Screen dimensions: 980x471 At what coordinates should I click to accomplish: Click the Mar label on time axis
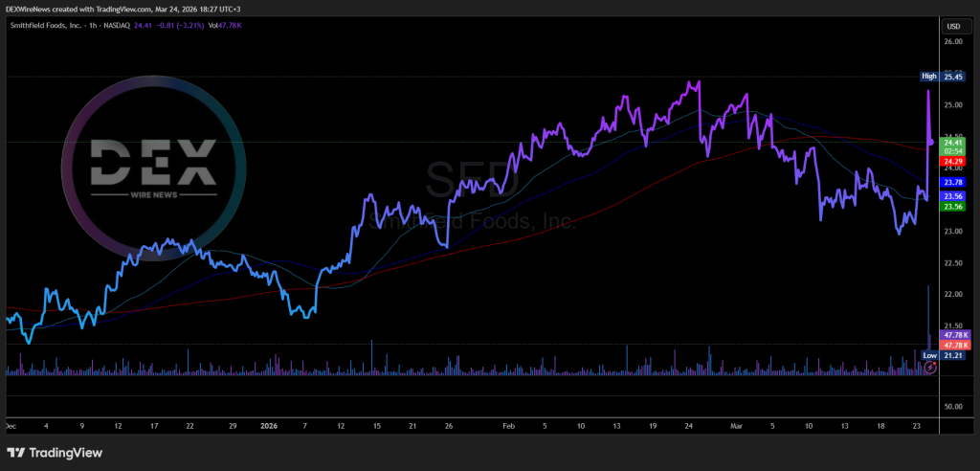736,426
